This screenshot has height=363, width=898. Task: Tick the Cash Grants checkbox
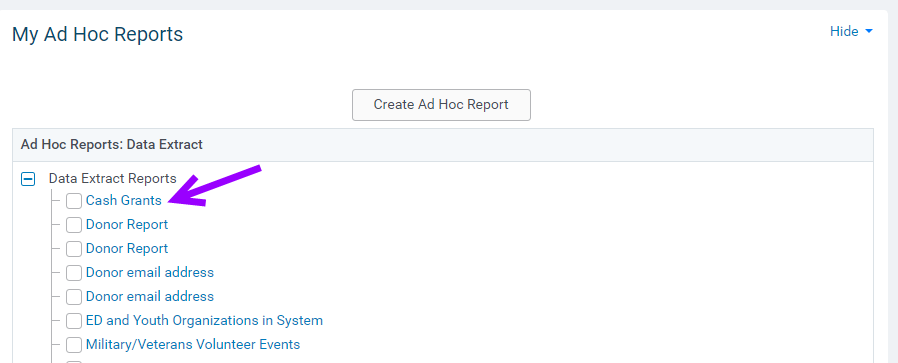74,201
